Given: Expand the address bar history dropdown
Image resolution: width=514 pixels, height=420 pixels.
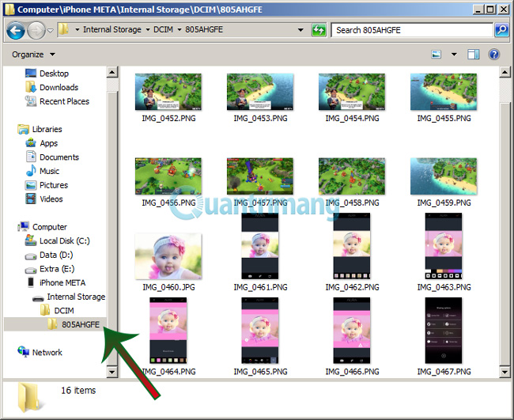Looking at the screenshot, I should 301,30.
